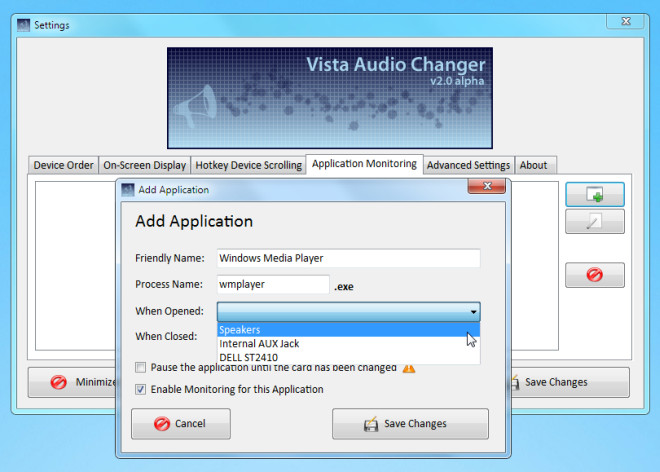Viewport: 660px width, 472px height.
Task: Click Save Changes in Settings window
Action: (x=570, y=382)
